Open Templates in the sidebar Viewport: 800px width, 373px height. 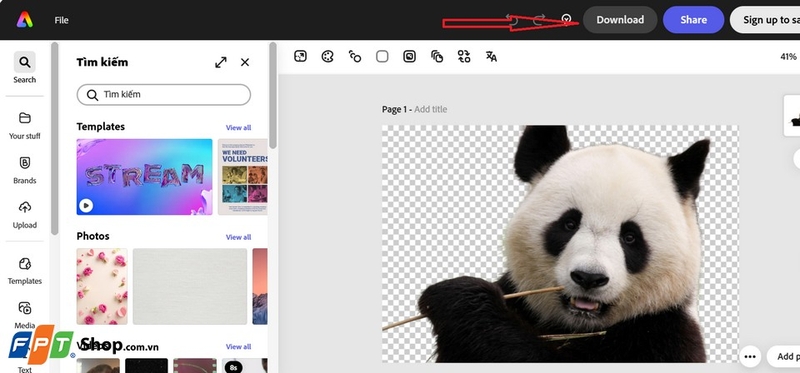(24, 270)
